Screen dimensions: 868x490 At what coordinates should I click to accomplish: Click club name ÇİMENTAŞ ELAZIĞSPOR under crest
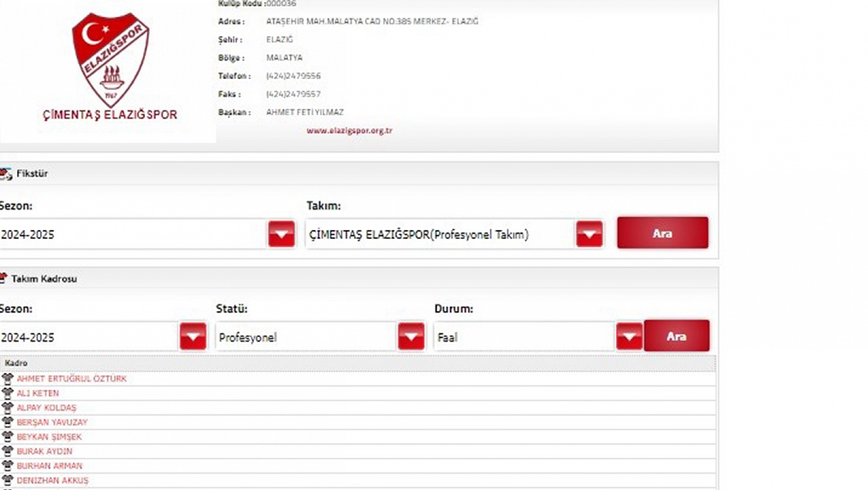tap(110, 115)
